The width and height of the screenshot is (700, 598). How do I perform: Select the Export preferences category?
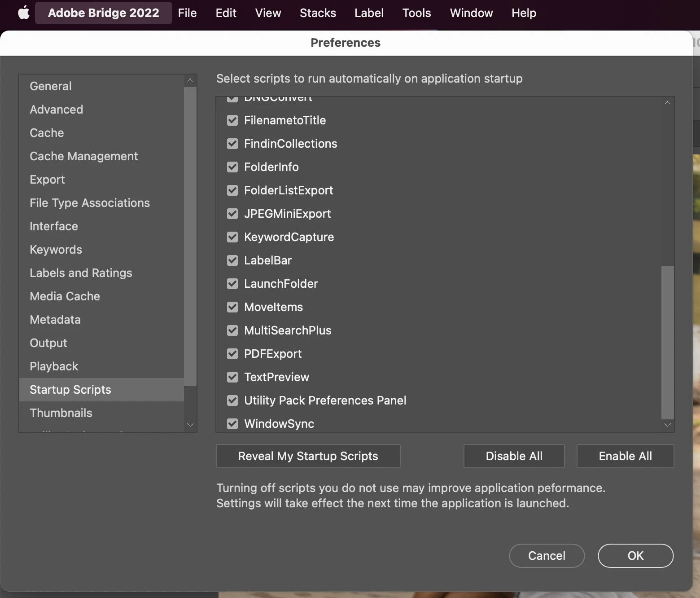coord(101,180)
